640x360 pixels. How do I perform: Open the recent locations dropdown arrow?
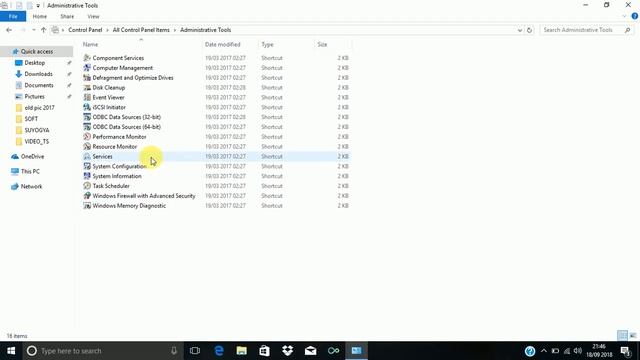pos(33,30)
